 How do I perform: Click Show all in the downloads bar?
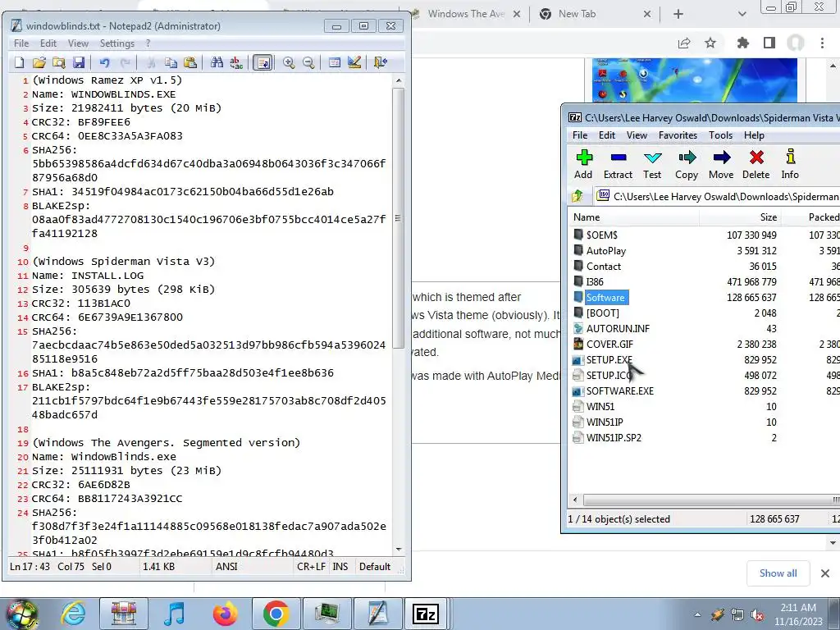point(778,573)
